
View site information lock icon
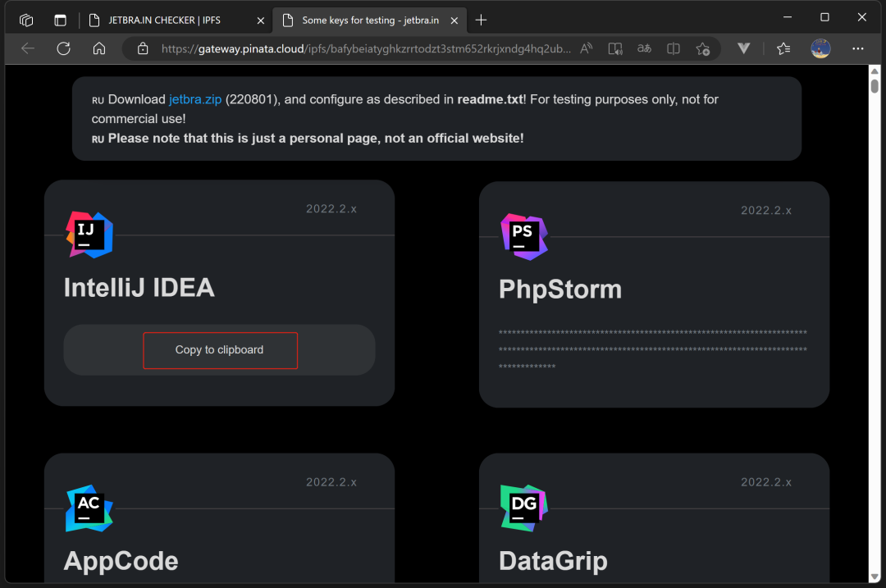143,48
